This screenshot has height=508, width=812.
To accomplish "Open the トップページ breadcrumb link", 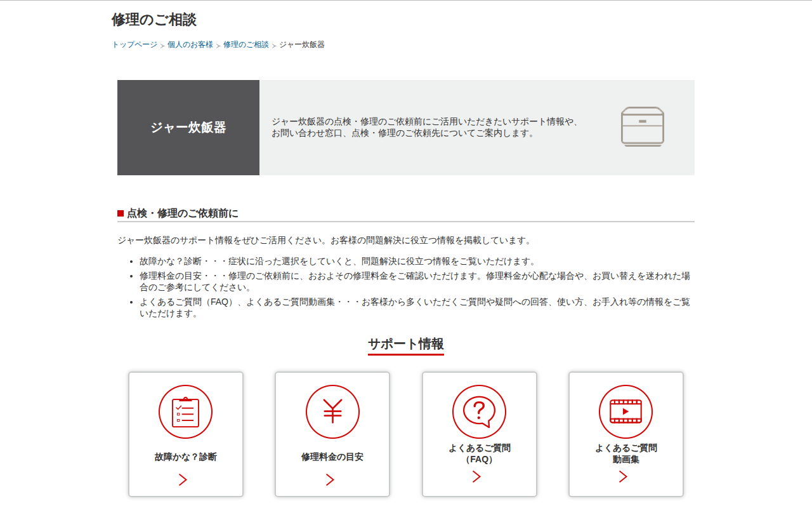I will pos(134,44).
